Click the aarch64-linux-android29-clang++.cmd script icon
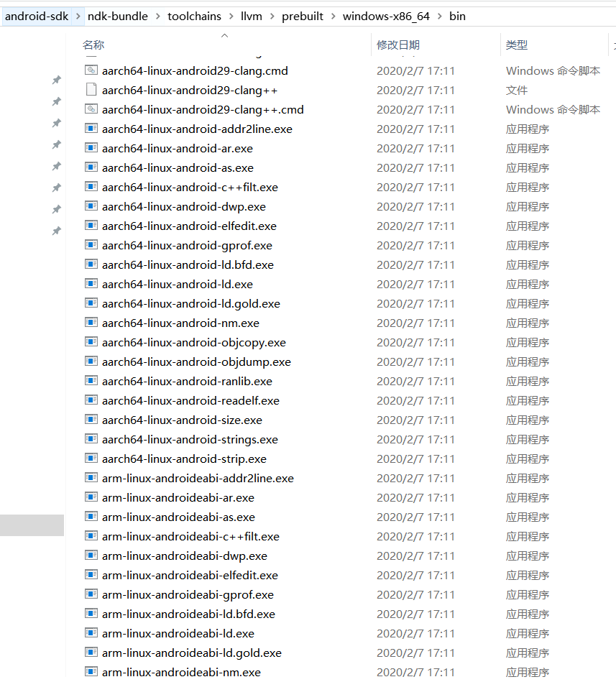The height and width of the screenshot is (682, 616). [91, 109]
